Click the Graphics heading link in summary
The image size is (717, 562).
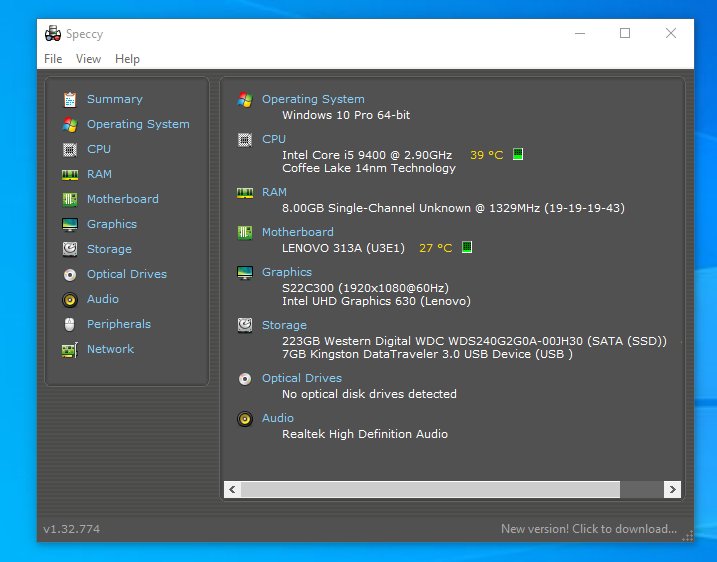click(287, 272)
